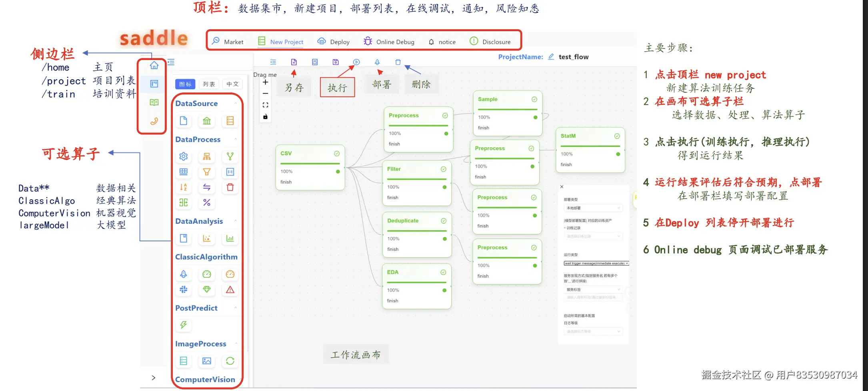Switch operator panel to 列表 view
Screen dimensions: 868x391
point(209,84)
